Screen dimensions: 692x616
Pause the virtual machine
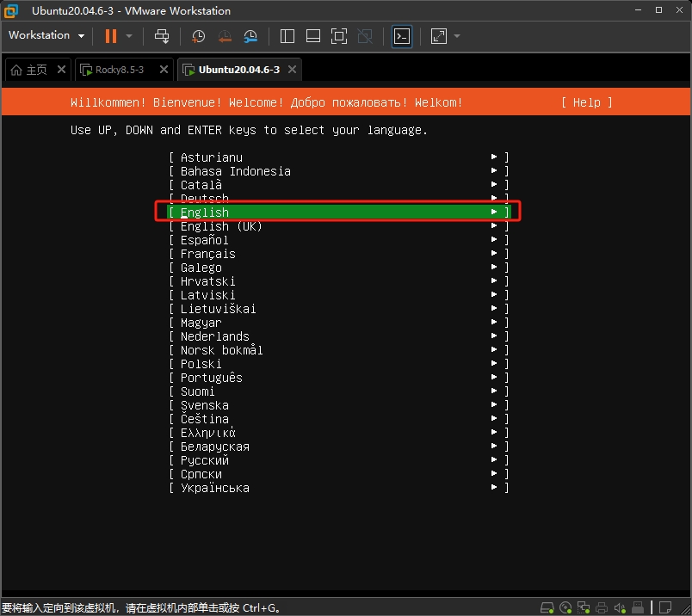pyautogui.click(x=111, y=36)
